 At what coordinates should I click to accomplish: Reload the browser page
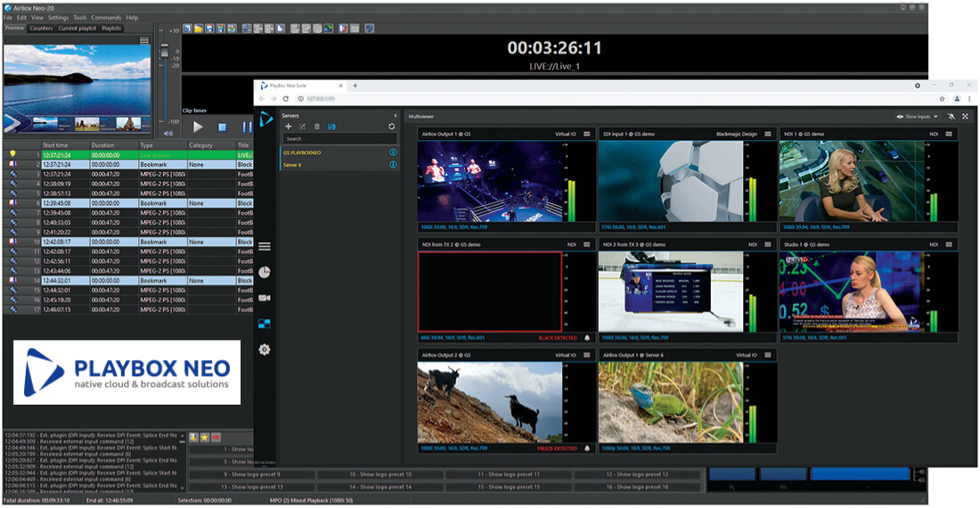(x=286, y=99)
